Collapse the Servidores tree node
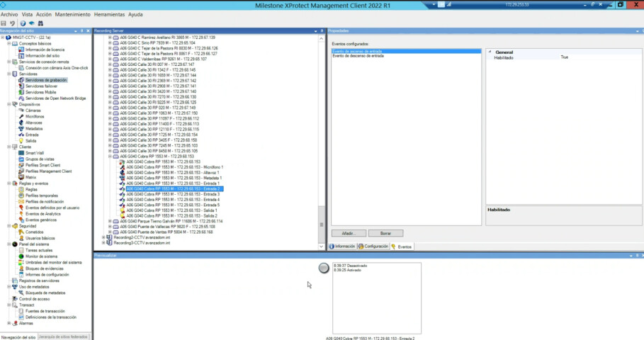The image size is (644, 340). coord(9,74)
